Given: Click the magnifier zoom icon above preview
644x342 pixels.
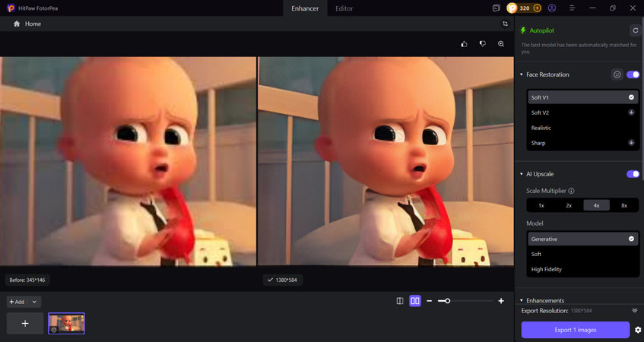Looking at the screenshot, I should pos(501,44).
